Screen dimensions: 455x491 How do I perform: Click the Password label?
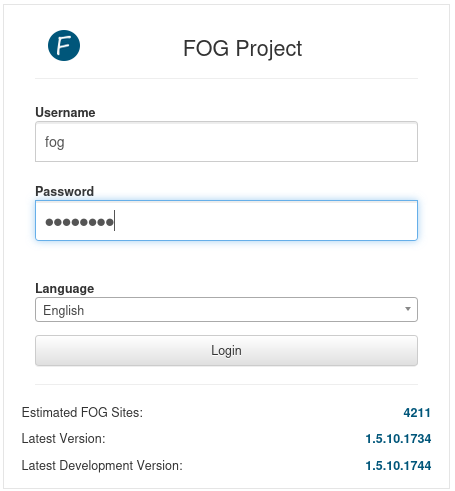[x=65, y=191]
